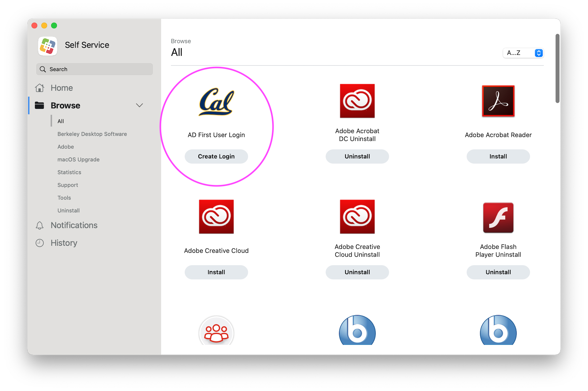Click the red close window button

pos(35,26)
